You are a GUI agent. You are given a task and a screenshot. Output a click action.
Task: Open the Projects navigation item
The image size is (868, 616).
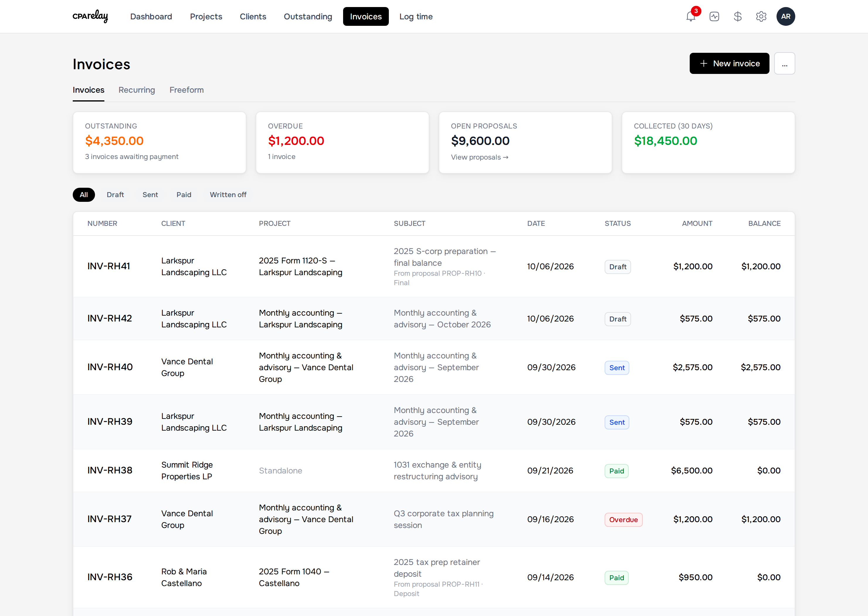point(206,16)
